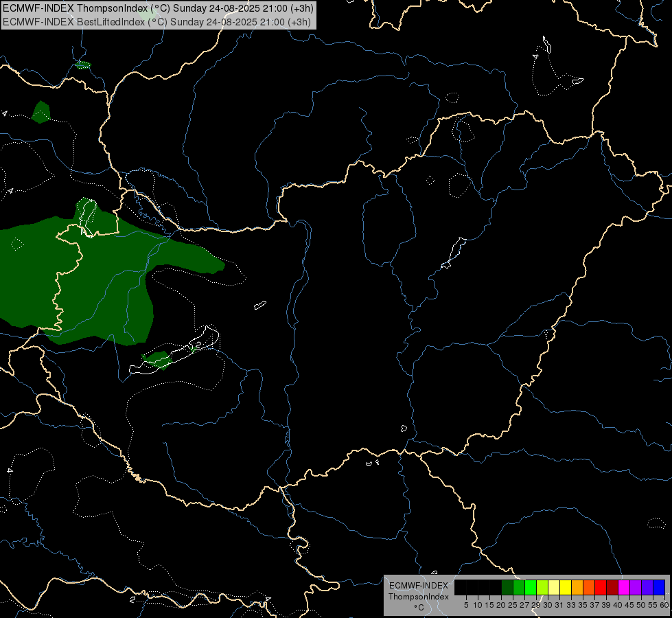Pick the lime 29–30 legend swatch
This screenshot has height=618, width=672.
pyautogui.click(x=542, y=587)
